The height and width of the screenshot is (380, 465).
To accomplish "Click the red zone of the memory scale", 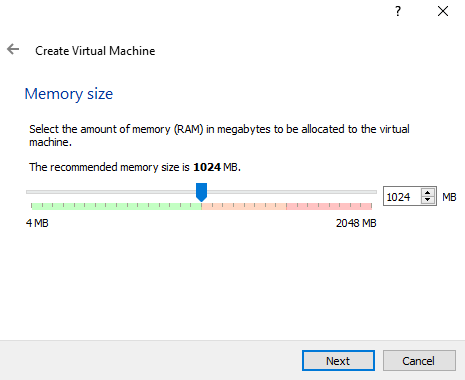I will tap(329, 206).
